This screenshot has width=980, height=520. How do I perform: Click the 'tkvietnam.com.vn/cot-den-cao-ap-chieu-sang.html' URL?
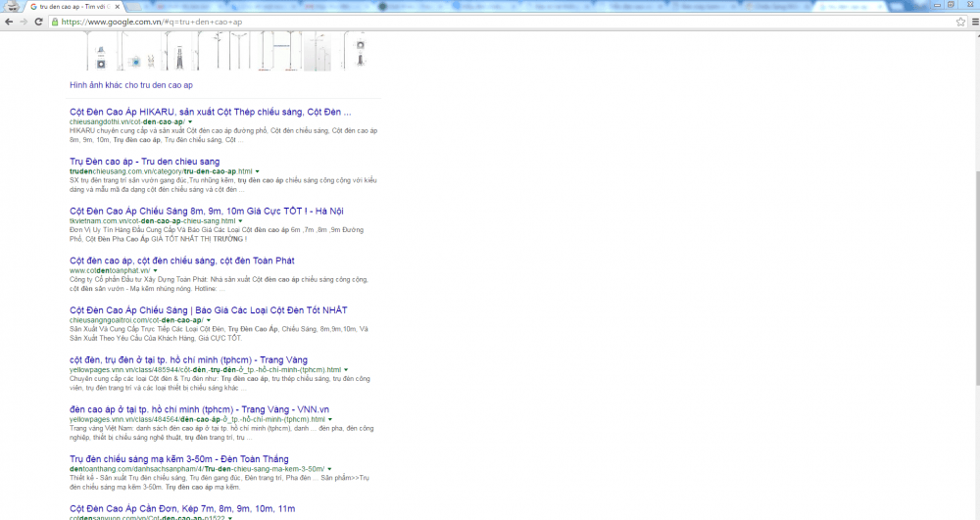click(153, 221)
